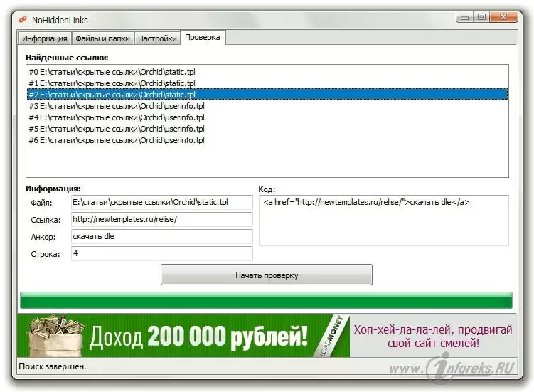This screenshot has width=534, height=392.
Task: Pick list entry #5 userinfo.tpl
Action: 116,129
